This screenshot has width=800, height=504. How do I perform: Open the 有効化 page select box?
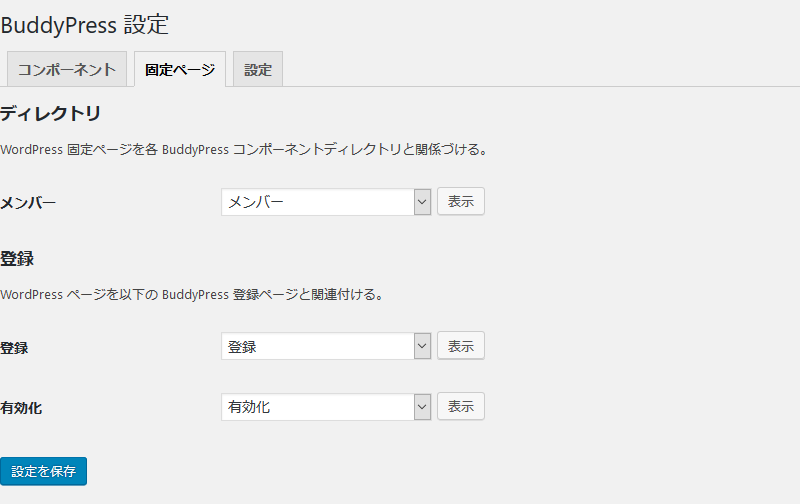pyautogui.click(x=326, y=407)
